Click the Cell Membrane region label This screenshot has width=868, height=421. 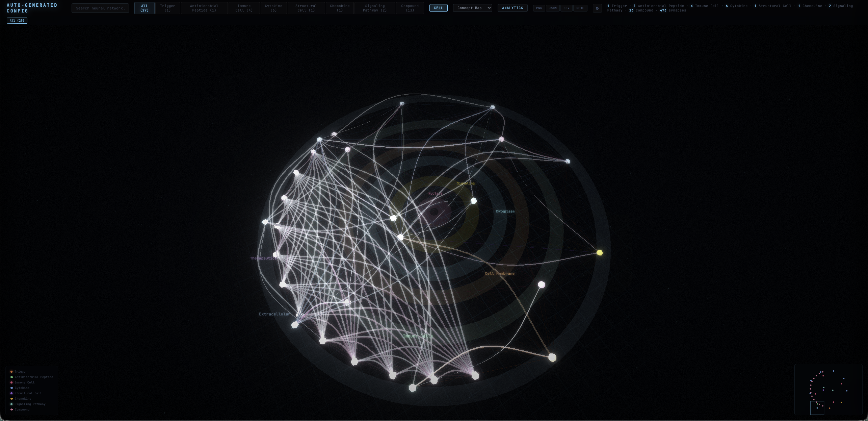500,274
